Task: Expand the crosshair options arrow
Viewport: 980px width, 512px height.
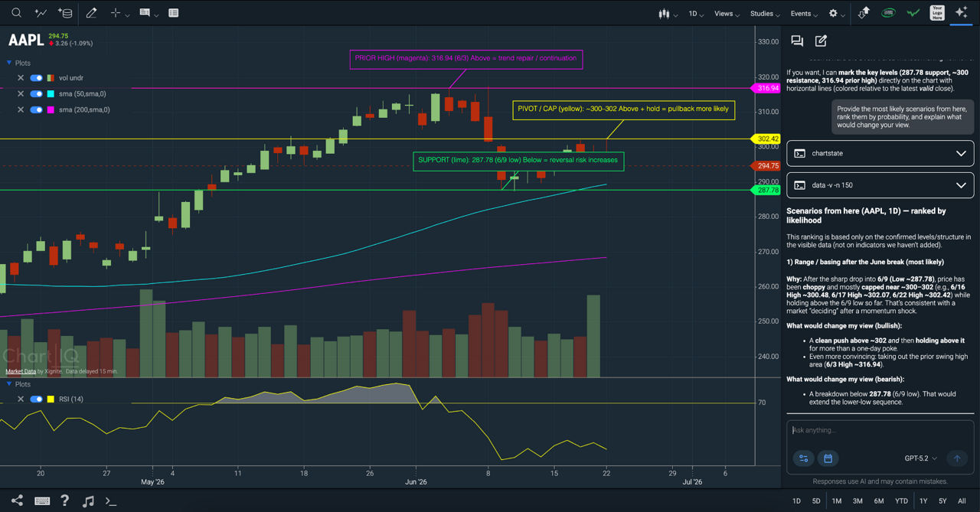Action: 127,15
